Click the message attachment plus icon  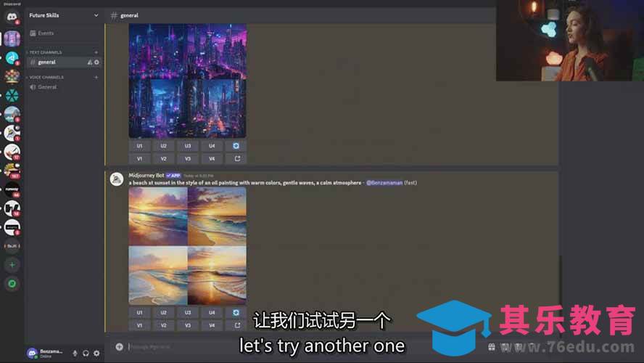tap(119, 347)
